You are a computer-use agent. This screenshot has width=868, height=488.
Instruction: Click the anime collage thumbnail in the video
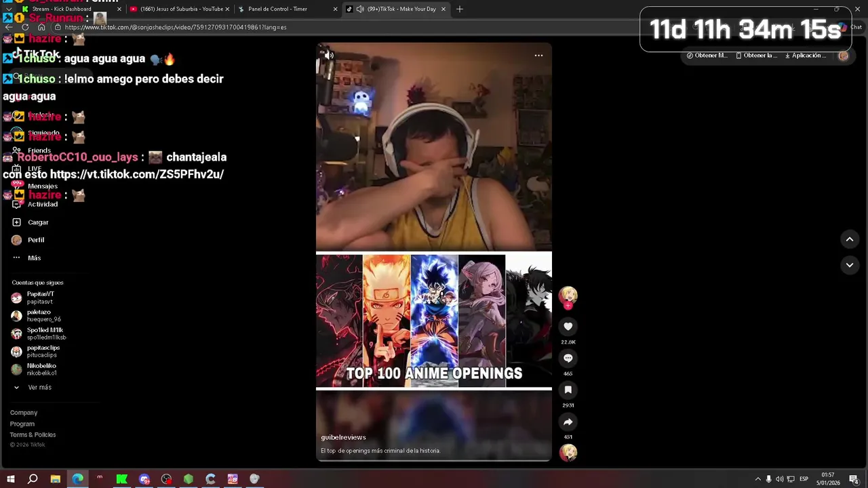click(x=434, y=321)
